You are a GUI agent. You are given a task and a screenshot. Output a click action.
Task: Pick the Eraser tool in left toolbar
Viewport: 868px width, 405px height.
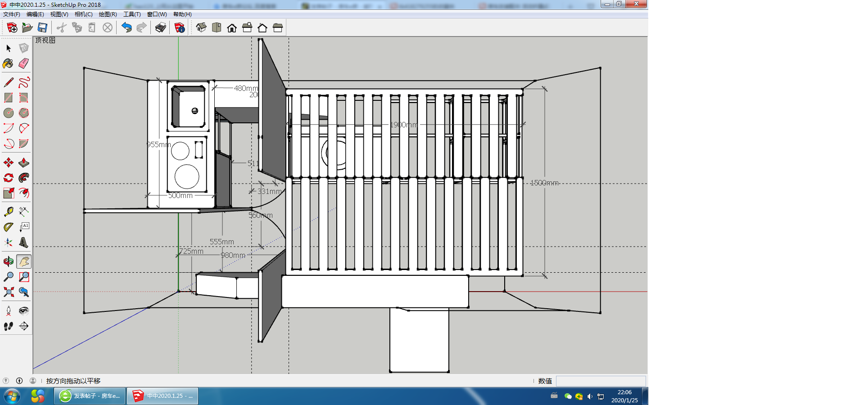[x=24, y=63]
